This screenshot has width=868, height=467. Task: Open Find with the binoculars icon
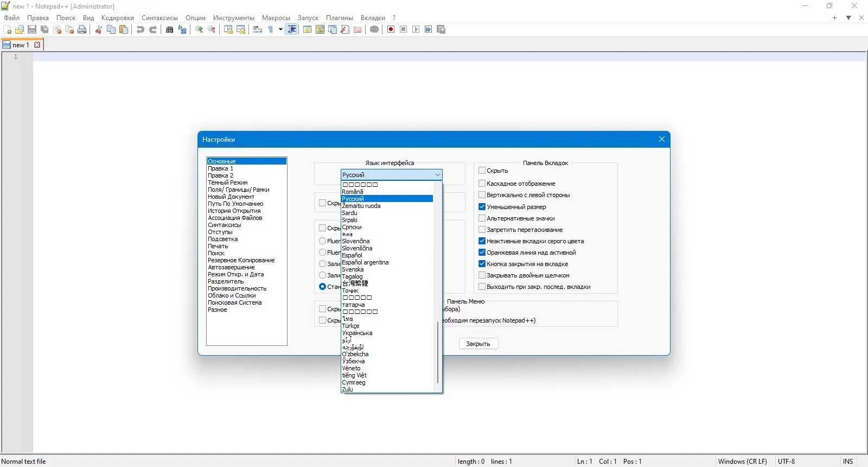pos(169,29)
